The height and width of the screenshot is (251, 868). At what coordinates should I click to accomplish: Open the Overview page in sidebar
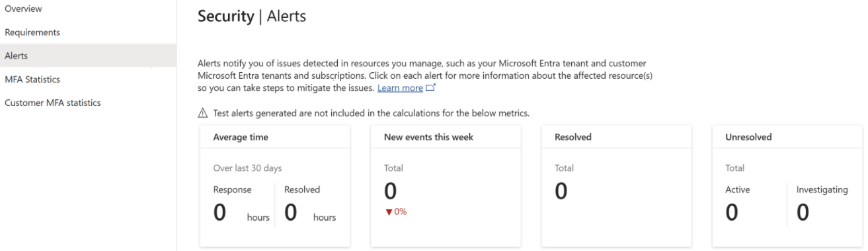[x=88, y=9]
